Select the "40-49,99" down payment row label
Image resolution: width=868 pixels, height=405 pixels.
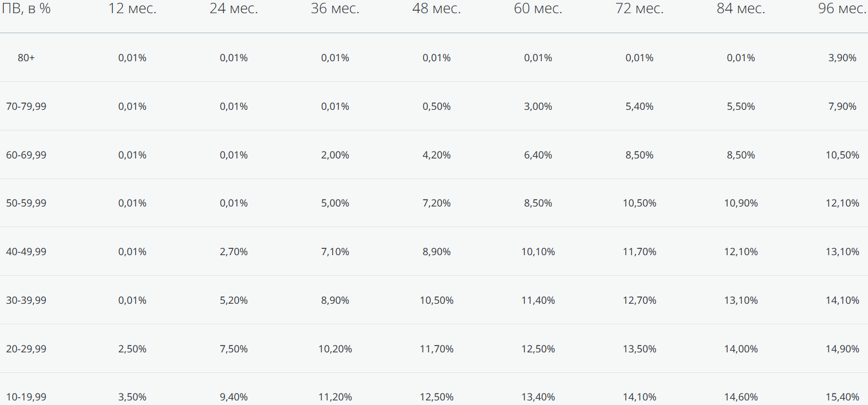click(x=26, y=252)
